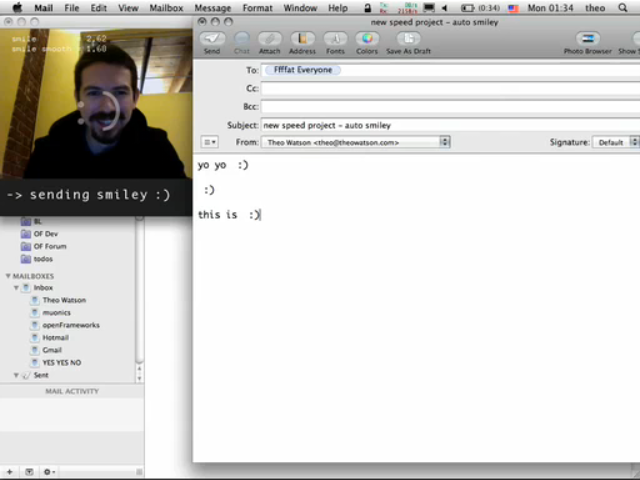
Task: Click the volume icon in the menu bar
Action: point(445,8)
